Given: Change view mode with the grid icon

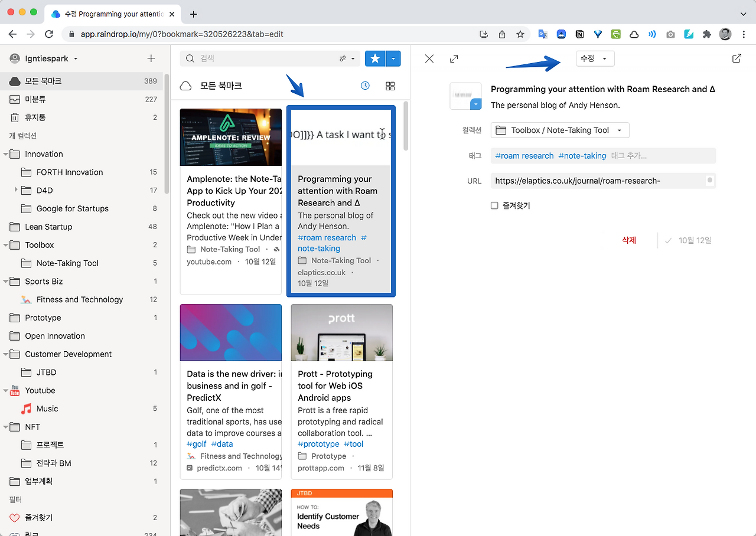Looking at the screenshot, I should click(390, 86).
